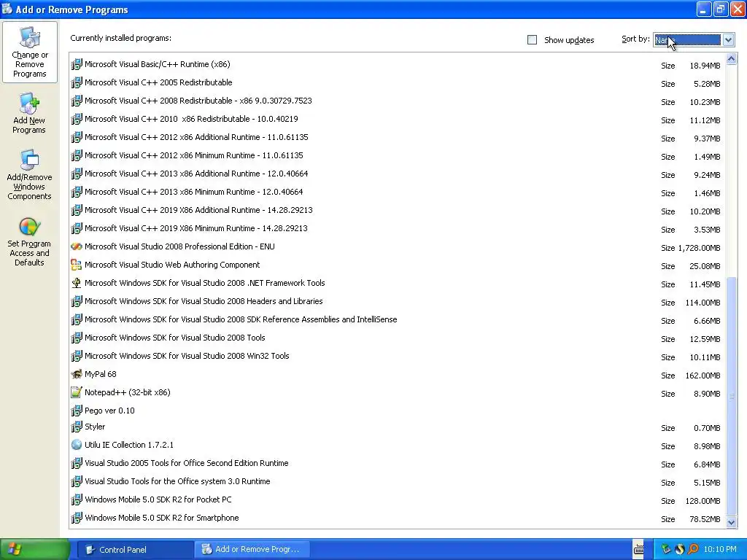747x560 pixels.
Task: Minimize the Add or Remove Programs window
Action: click(704, 9)
